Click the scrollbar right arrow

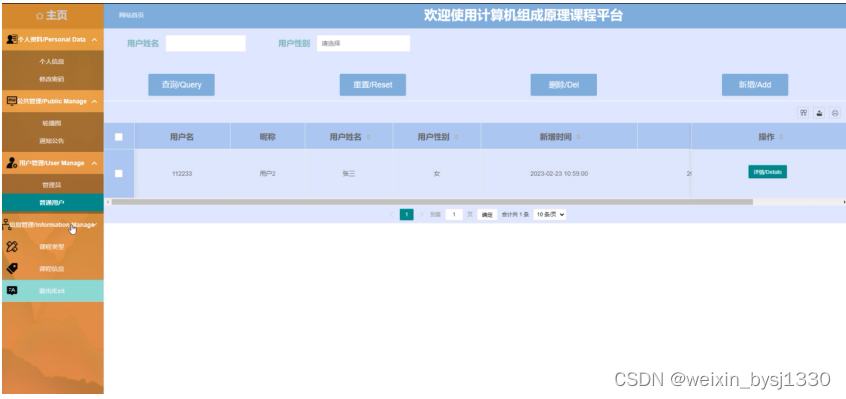point(843,202)
